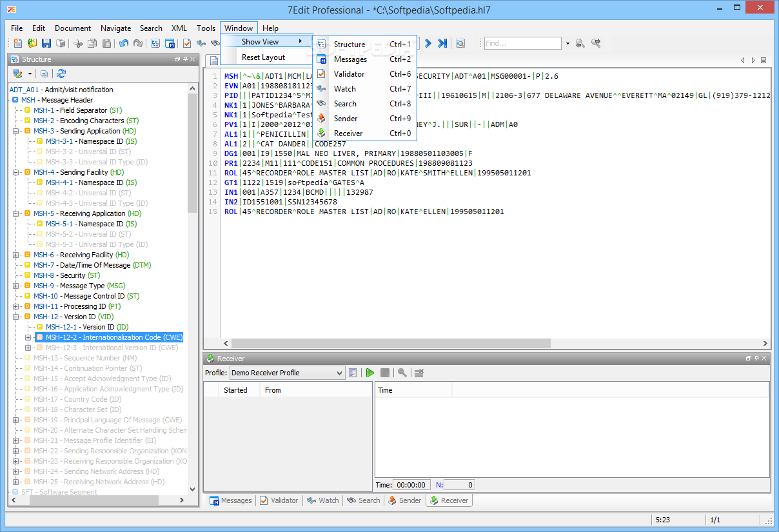Select Sender in the Show View submenu
Image resolution: width=779 pixels, height=532 pixels.
[364, 119]
